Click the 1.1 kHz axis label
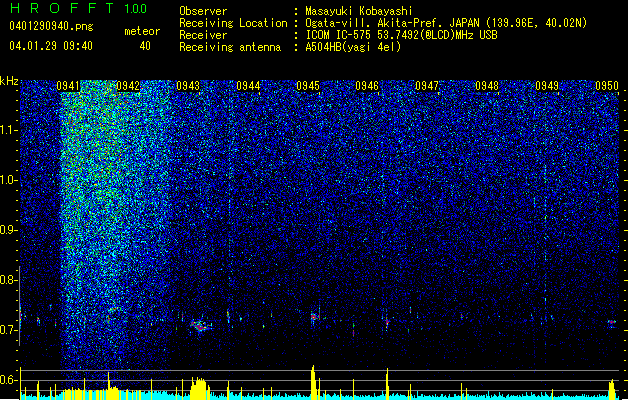 coord(8,130)
